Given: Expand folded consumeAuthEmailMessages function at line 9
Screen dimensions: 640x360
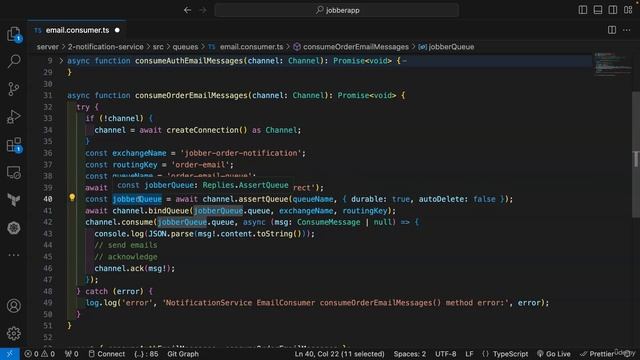Looking at the screenshot, I should (x=61, y=61).
